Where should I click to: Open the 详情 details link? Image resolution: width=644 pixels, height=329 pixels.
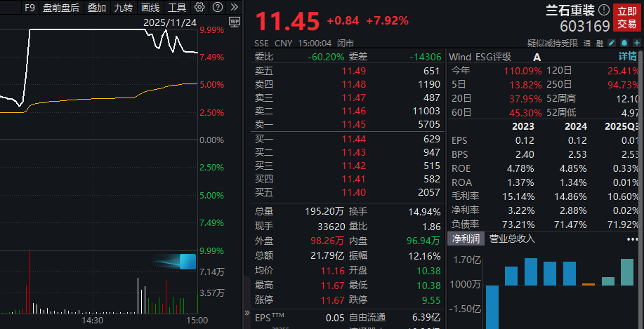pos(627,57)
